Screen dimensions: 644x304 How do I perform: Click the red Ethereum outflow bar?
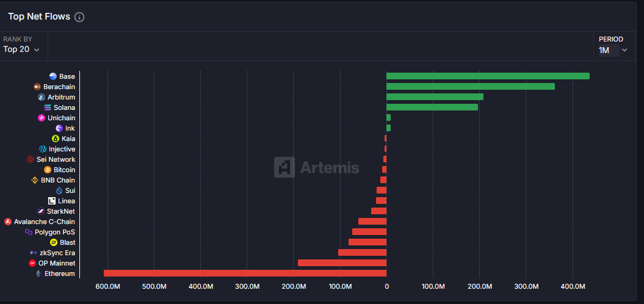coord(244,273)
